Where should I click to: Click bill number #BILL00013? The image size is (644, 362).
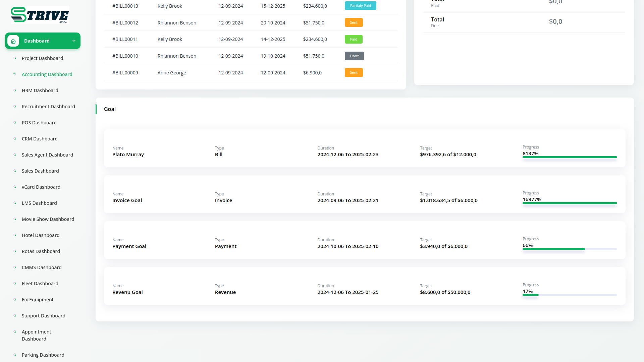coord(125,6)
